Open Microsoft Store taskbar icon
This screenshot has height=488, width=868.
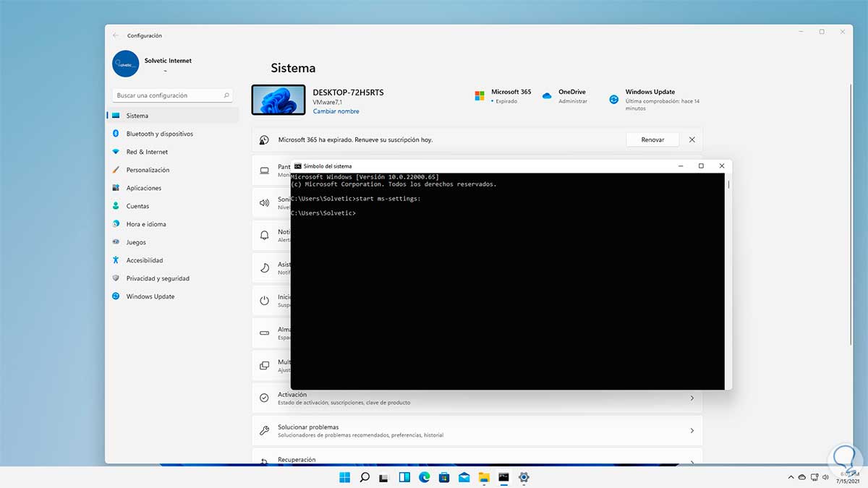pos(444,477)
